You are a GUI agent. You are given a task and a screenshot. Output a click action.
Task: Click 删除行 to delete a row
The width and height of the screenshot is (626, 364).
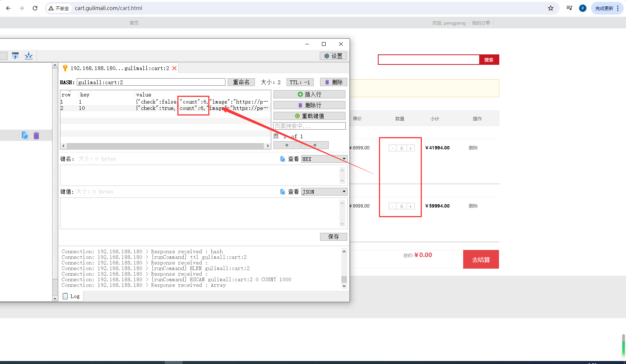click(309, 105)
